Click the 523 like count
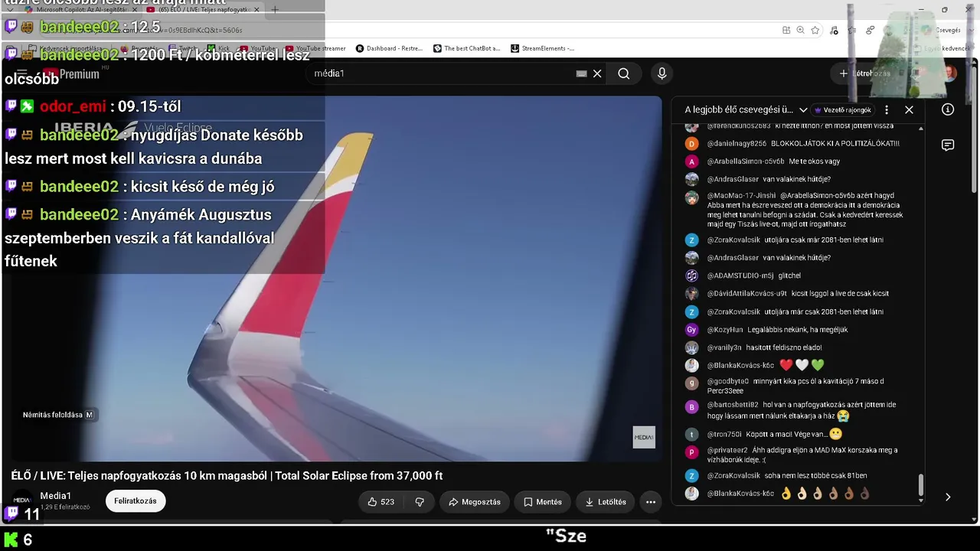The image size is (980, 551). click(x=387, y=502)
